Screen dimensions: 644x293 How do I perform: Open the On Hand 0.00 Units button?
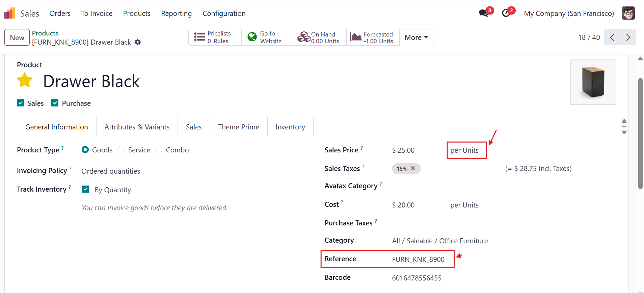[320, 37]
